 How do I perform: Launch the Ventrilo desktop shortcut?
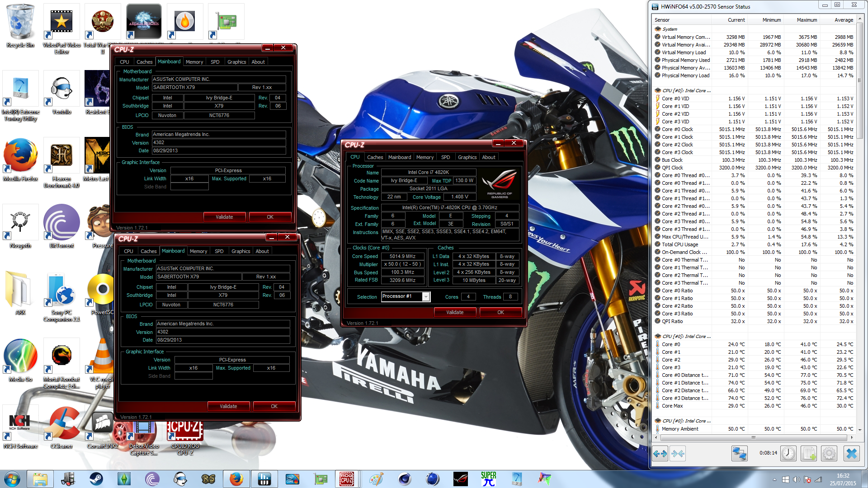[61, 93]
